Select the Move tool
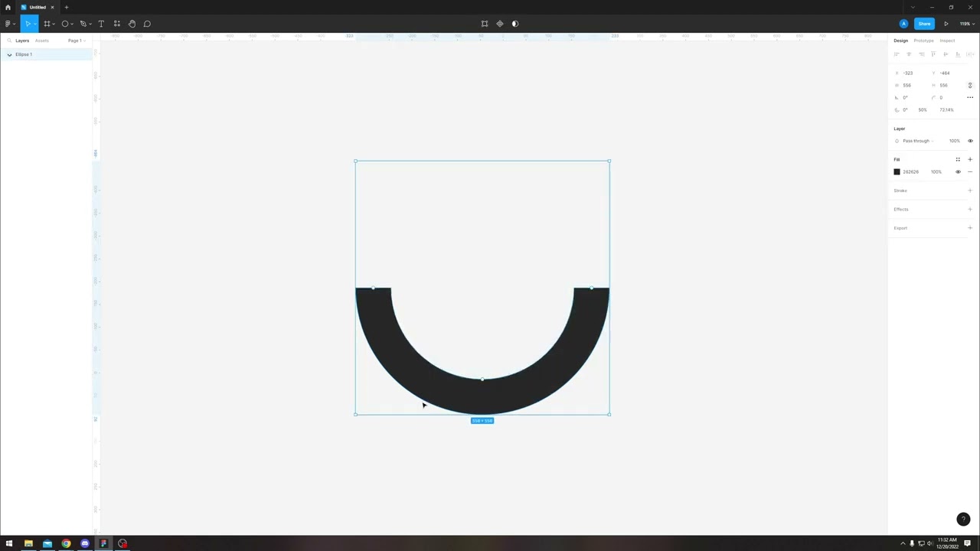The image size is (980, 551). [x=27, y=24]
